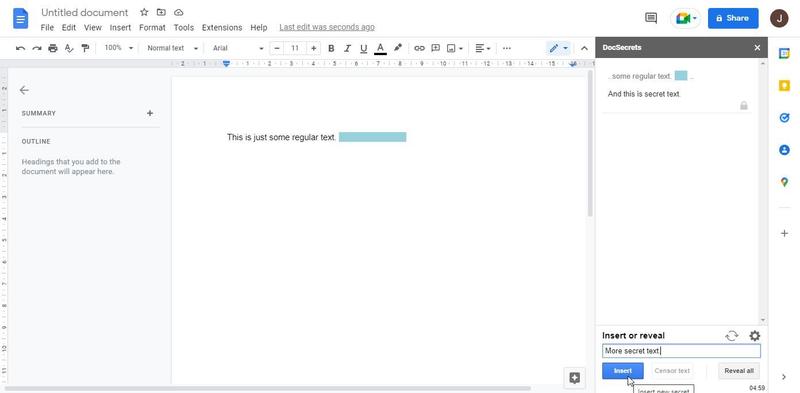Image resolution: width=800 pixels, height=393 pixels.
Task: Open Google Keep in side panel
Action: (784, 86)
